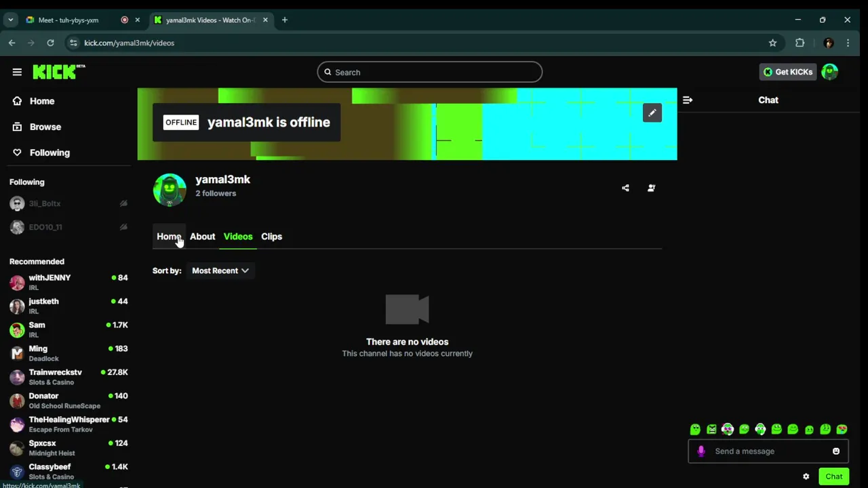Open the emoji picker in message box
868x488 pixels.
(x=835, y=451)
